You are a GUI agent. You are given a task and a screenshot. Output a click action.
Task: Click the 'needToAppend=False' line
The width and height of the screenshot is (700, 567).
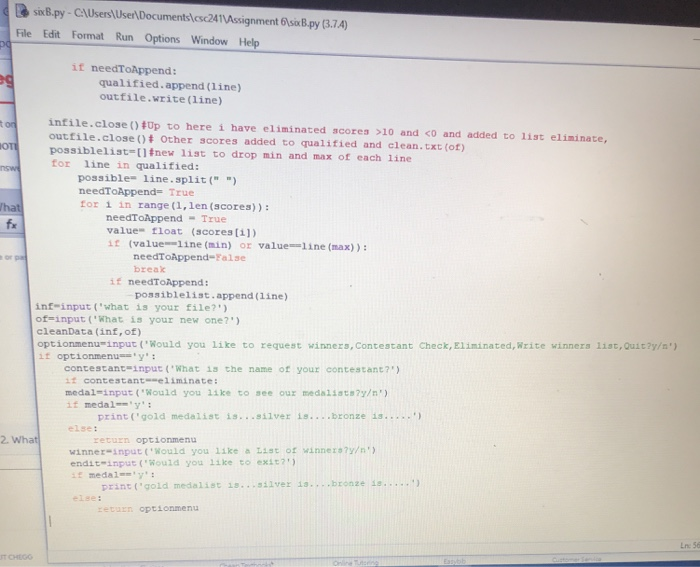189,258
